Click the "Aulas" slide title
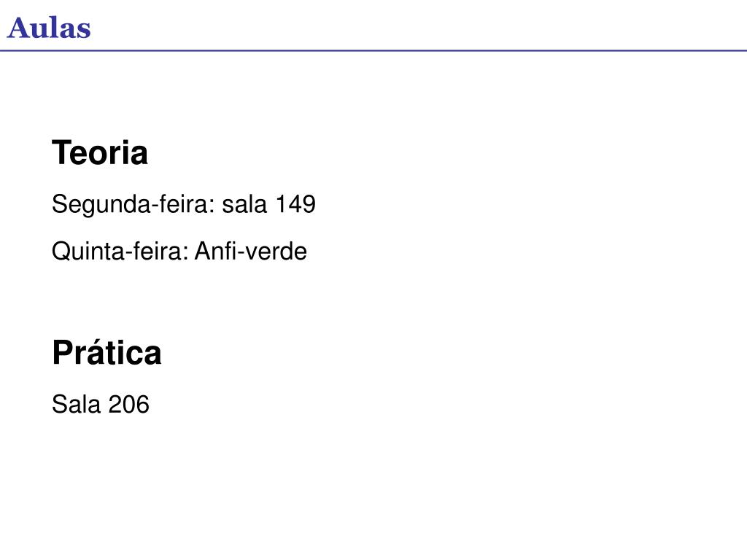The image size is (747, 560). click(x=49, y=28)
